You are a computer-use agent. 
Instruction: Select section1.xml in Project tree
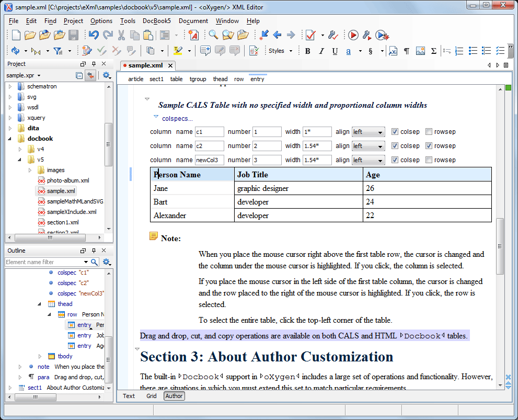pos(63,222)
